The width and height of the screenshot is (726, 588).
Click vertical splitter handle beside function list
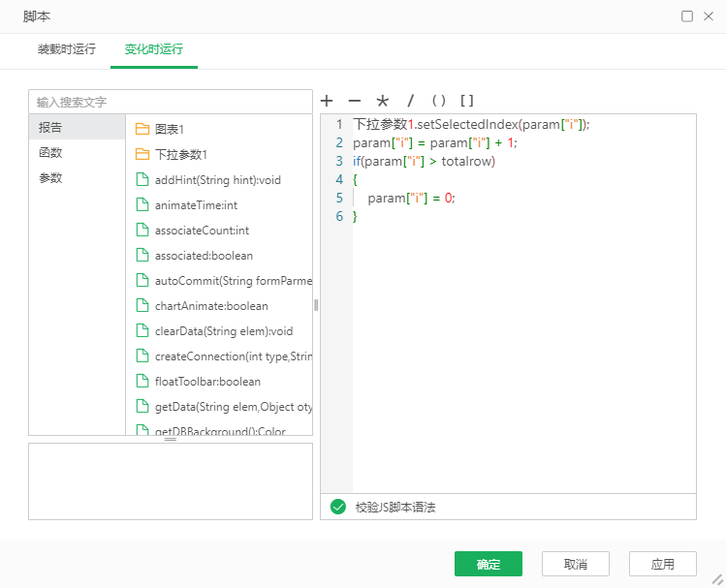pos(316,305)
